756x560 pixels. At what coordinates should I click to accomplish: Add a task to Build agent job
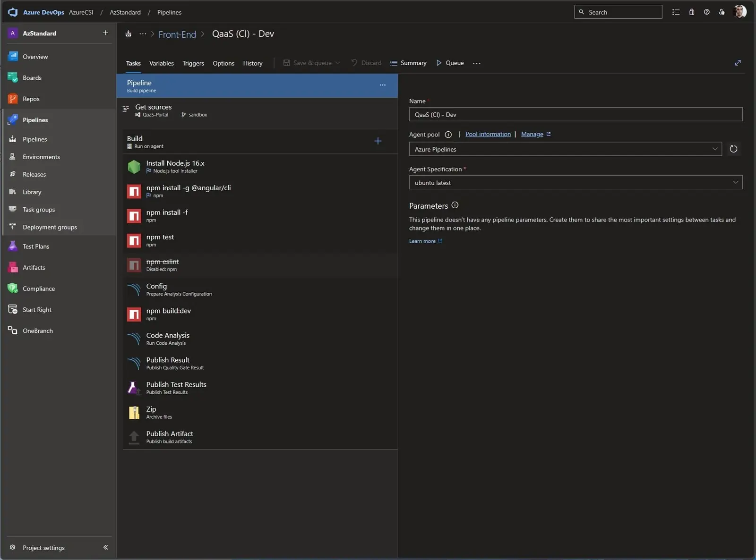point(378,141)
